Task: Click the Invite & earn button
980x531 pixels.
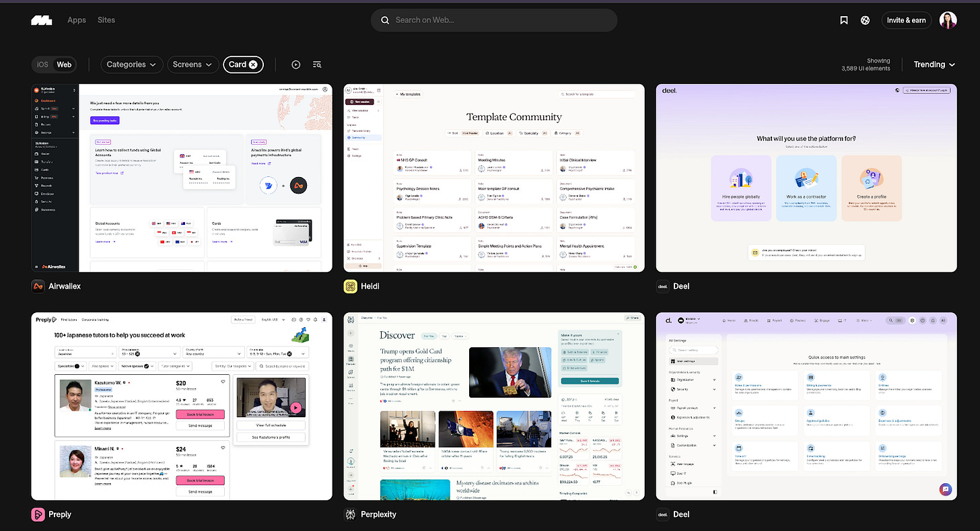Action: [x=906, y=20]
